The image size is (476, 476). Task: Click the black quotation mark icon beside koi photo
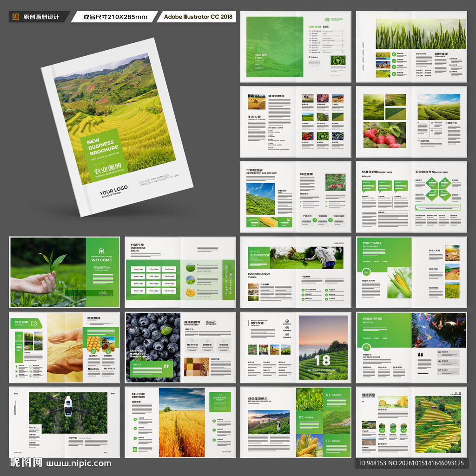click(420, 354)
